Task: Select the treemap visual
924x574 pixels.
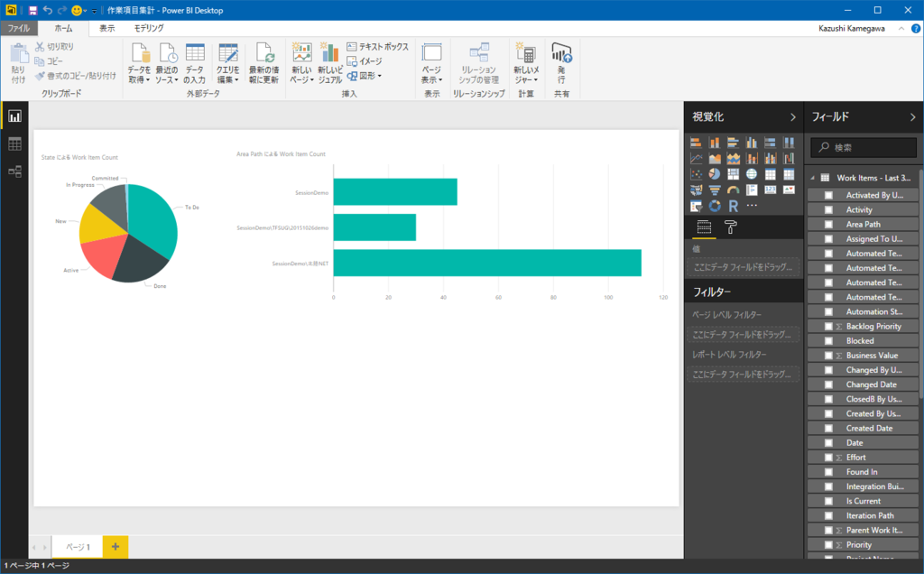Action: 733,174
